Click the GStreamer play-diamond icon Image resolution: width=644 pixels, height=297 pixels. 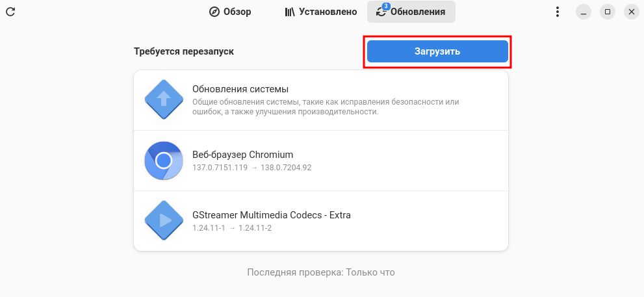point(164,221)
